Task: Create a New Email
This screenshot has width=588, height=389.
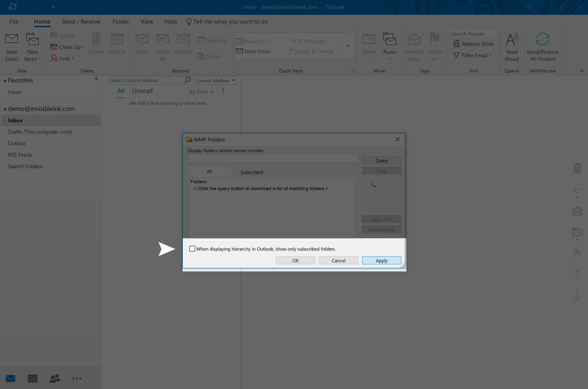Action: click(11, 47)
